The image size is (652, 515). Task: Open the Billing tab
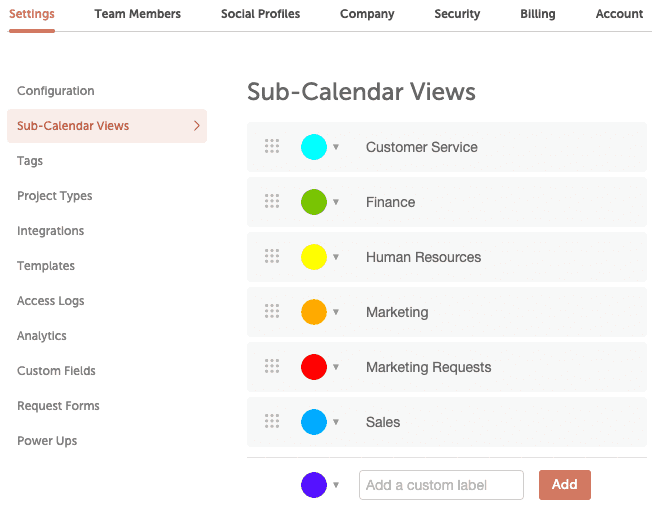538,14
